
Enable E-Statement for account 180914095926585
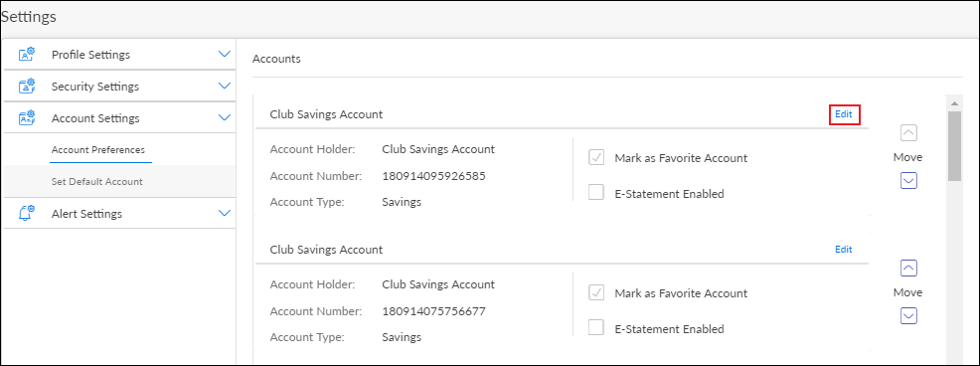coord(596,193)
